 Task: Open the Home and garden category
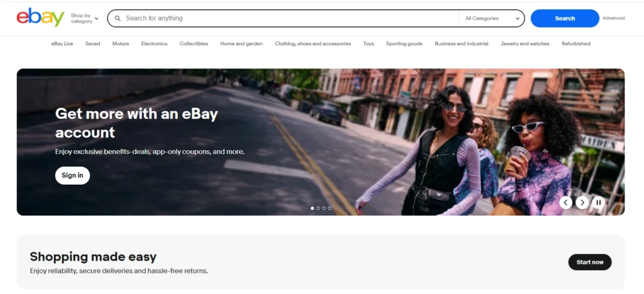pyautogui.click(x=241, y=43)
